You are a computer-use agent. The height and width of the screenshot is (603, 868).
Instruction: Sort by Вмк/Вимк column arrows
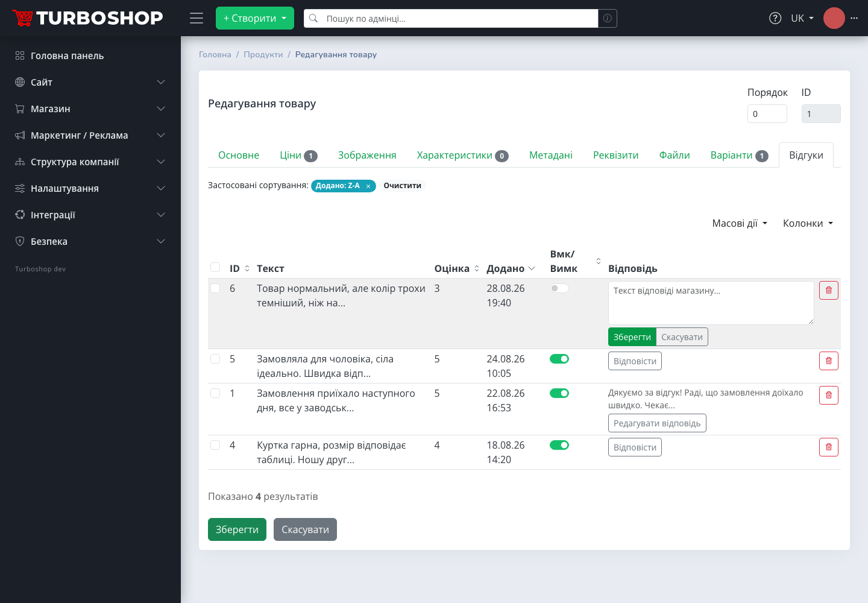coord(599,261)
